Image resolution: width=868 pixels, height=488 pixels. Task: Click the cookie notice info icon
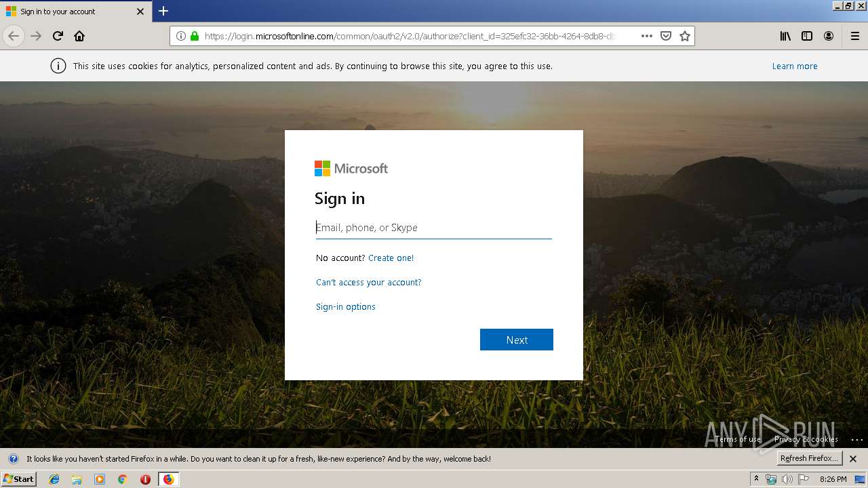coord(58,66)
